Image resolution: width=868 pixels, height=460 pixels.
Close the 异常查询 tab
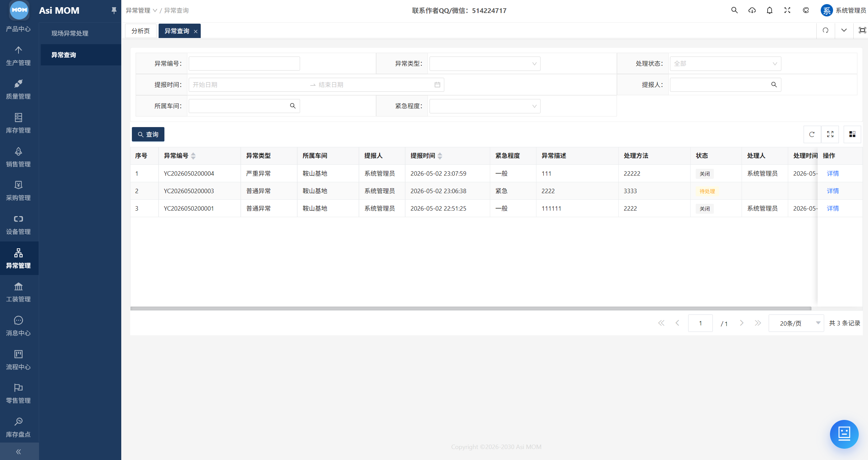coord(196,31)
